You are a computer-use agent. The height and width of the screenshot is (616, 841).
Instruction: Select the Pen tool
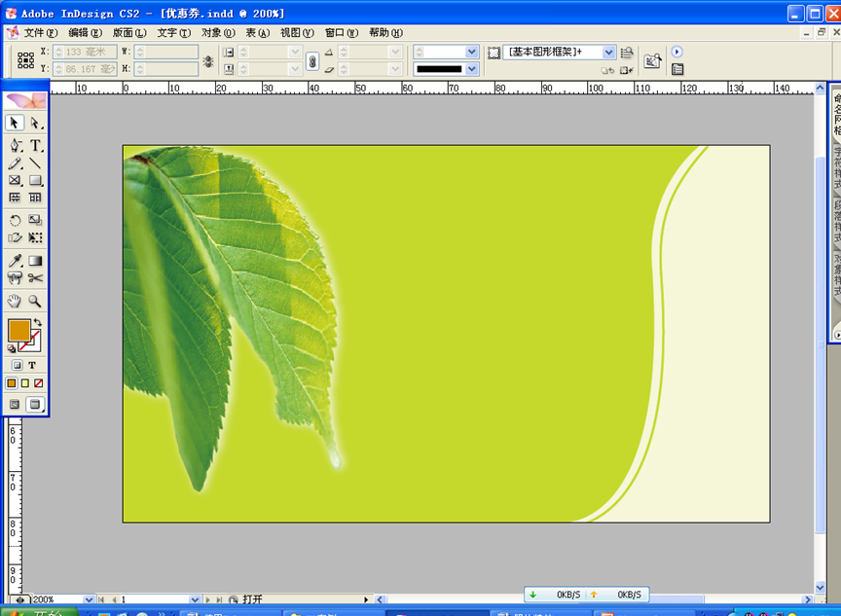[x=16, y=145]
